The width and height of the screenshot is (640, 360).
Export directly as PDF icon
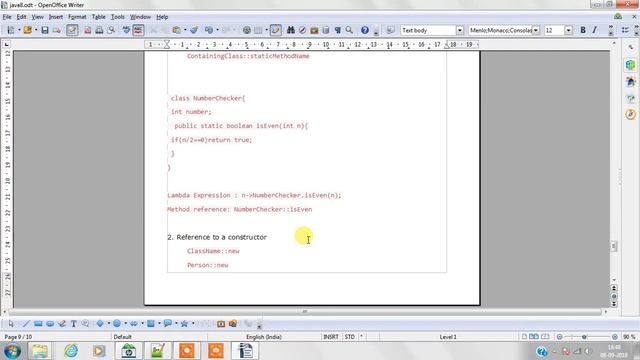87,30
